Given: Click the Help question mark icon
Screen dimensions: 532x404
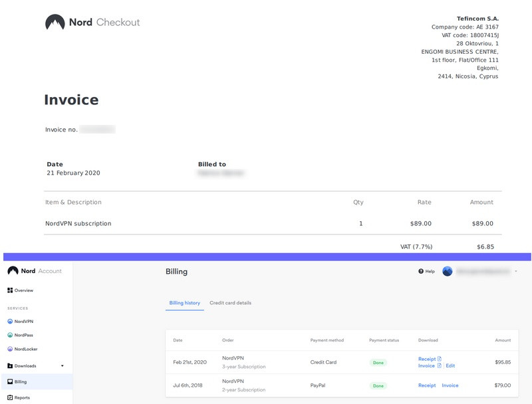Looking at the screenshot, I should coord(421,271).
